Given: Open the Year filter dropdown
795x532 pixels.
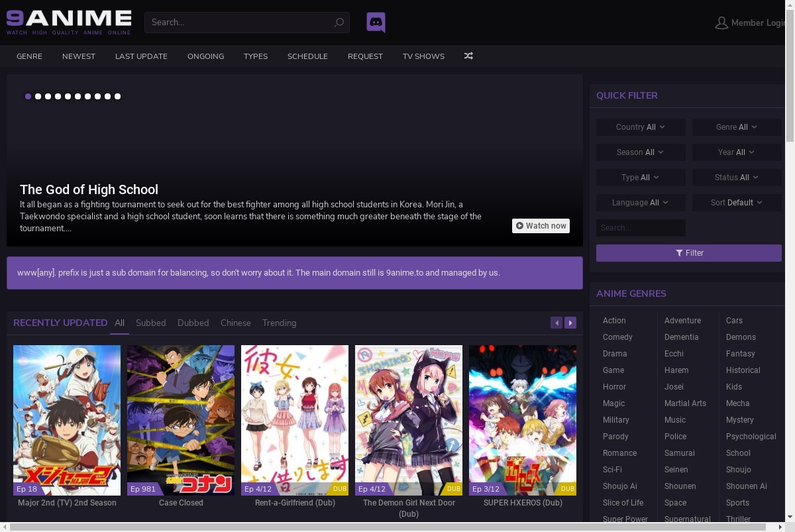Looking at the screenshot, I should click(737, 152).
